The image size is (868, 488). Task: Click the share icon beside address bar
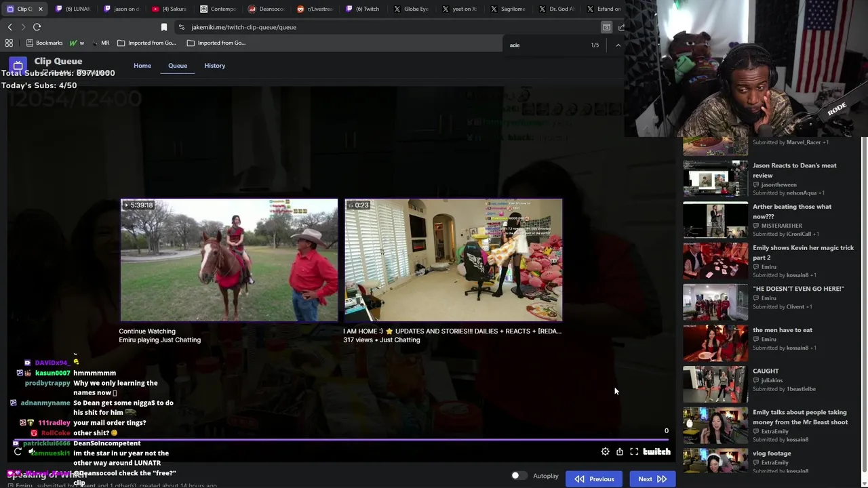(x=621, y=27)
